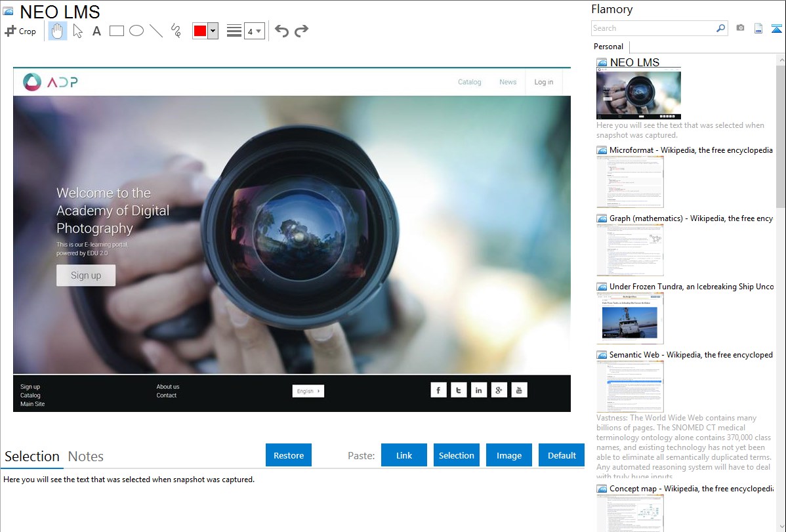The width and height of the screenshot is (786, 532).
Task: Pick the ellipse shape tool
Action: pyautogui.click(x=136, y=31)
